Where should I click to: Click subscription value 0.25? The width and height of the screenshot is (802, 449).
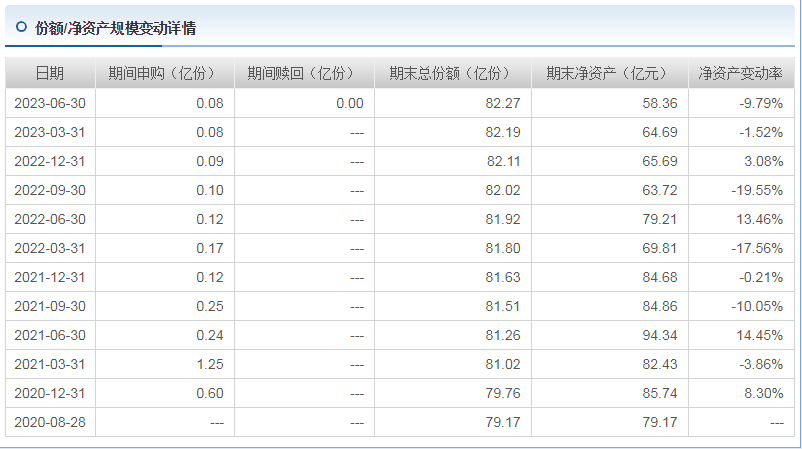point(210,306)
